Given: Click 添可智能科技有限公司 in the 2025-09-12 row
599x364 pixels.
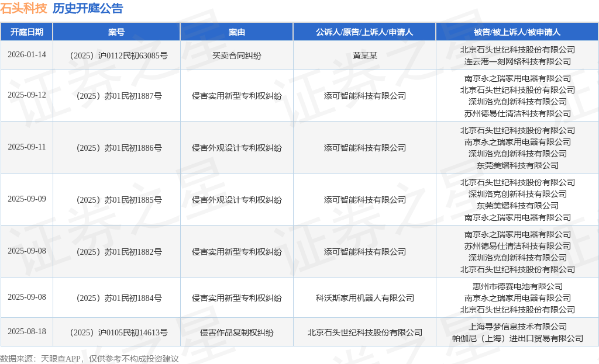Looking at the screenshot, I should [365, 96].
